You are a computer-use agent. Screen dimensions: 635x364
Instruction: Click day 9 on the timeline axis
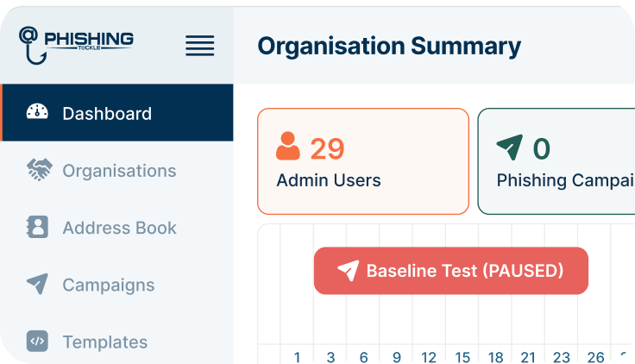click(397, 357)
